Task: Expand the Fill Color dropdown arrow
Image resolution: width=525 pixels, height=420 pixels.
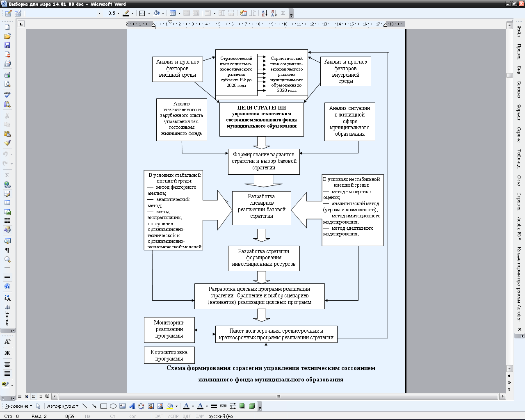Action: (x=176, y=406)
